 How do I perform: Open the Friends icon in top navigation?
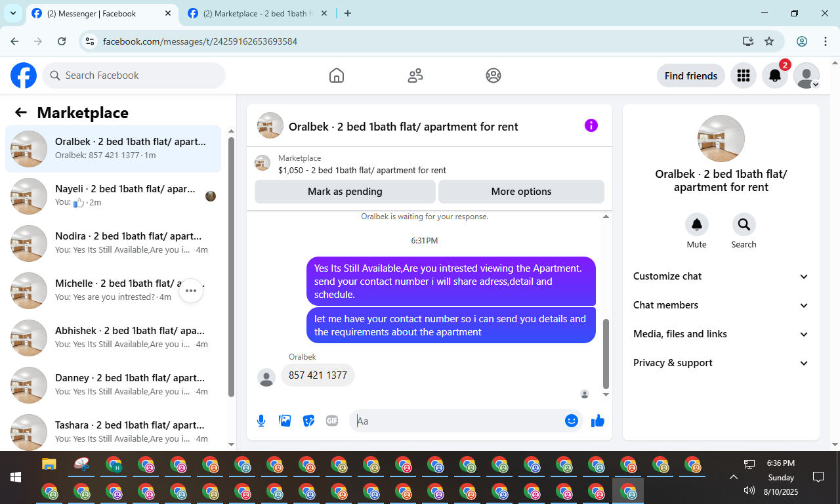click(x=415, y=75)
